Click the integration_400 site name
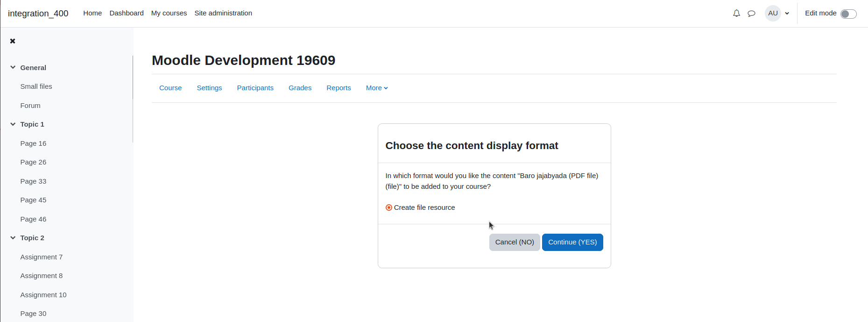The height and width of the screenshot is (322, 868). tap(38, 14)
